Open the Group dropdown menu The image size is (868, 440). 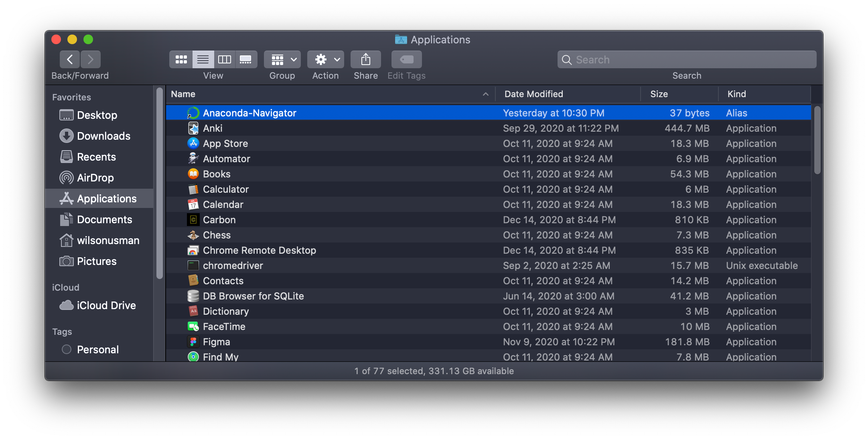click(x=282, y=59)
